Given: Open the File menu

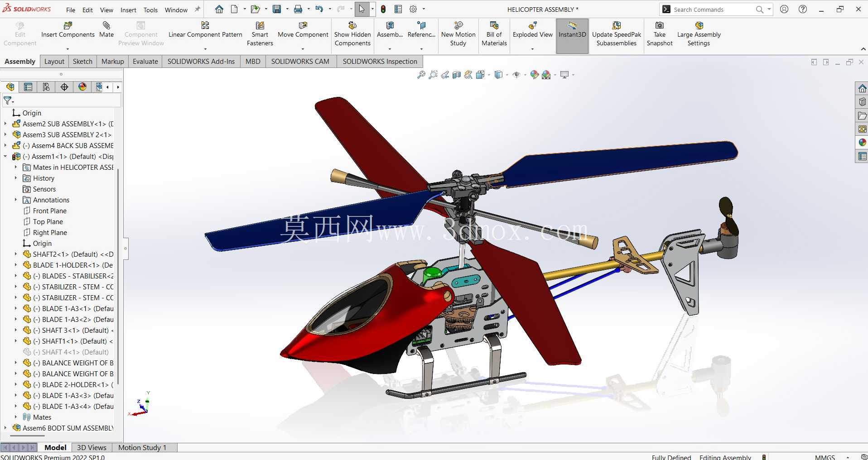Looking at the screenshot, I should click(x=71, y=10).
